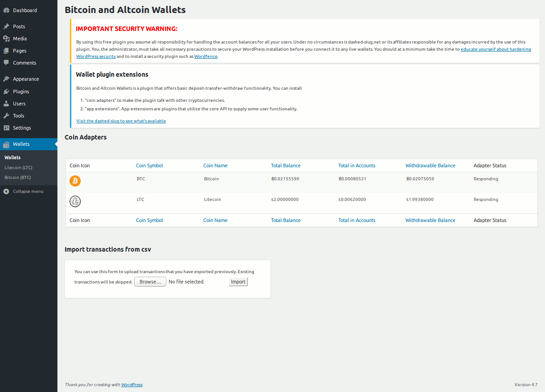Sort by Withdrawable Balance header
545x392 pixels.
tap(430, 166)
